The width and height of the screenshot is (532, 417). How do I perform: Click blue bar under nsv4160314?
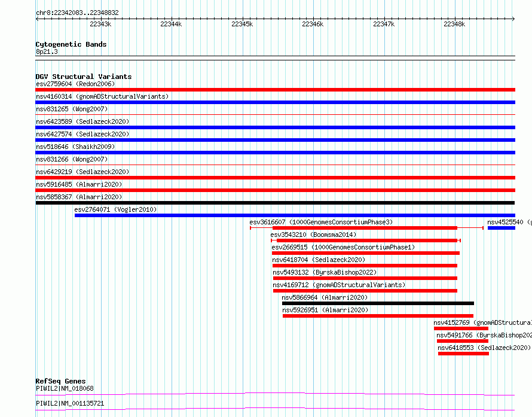[x=275, y=102]
